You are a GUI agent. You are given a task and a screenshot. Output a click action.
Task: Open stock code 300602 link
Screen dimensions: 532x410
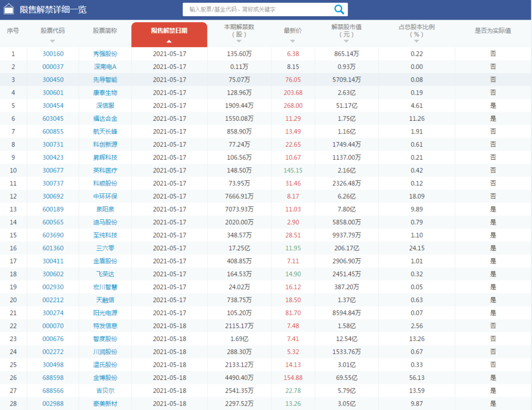[x=53, y=274]
